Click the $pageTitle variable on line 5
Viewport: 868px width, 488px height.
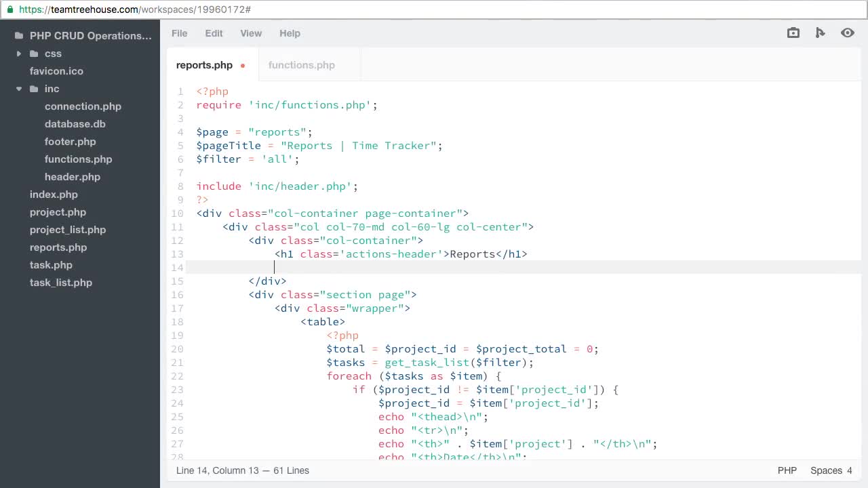tap(229, 146)
